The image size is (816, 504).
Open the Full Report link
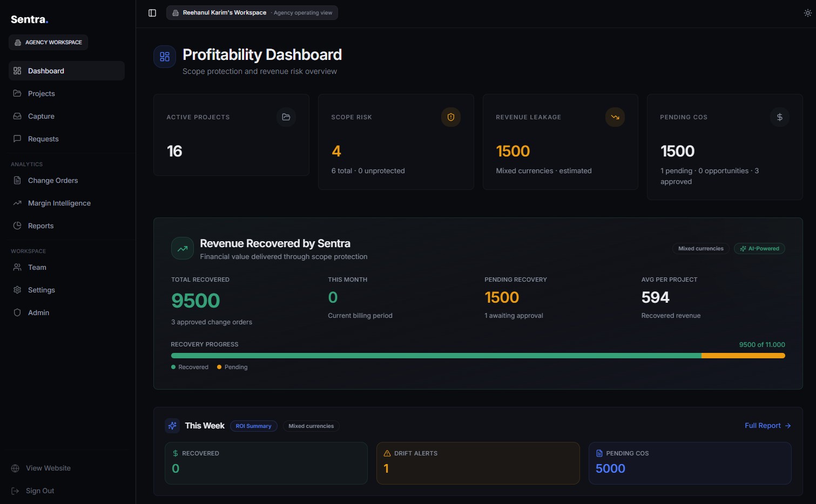point(768,426)
